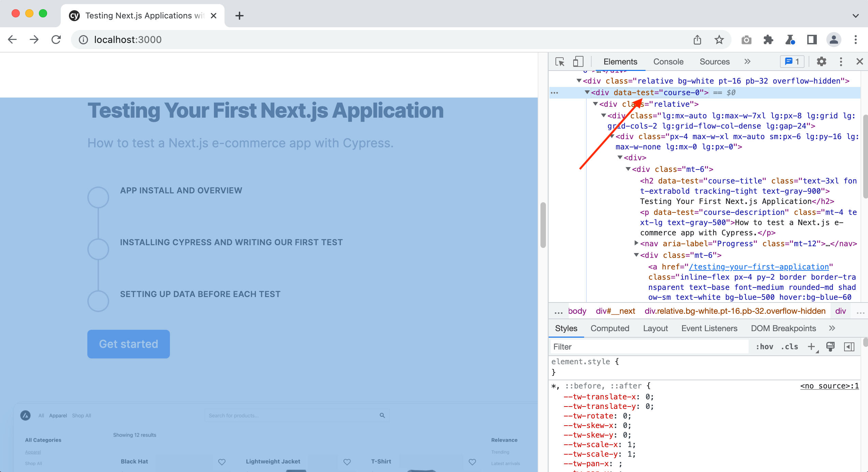
Task: Activate the inspect element picker icon
Action: click(560, 62)
